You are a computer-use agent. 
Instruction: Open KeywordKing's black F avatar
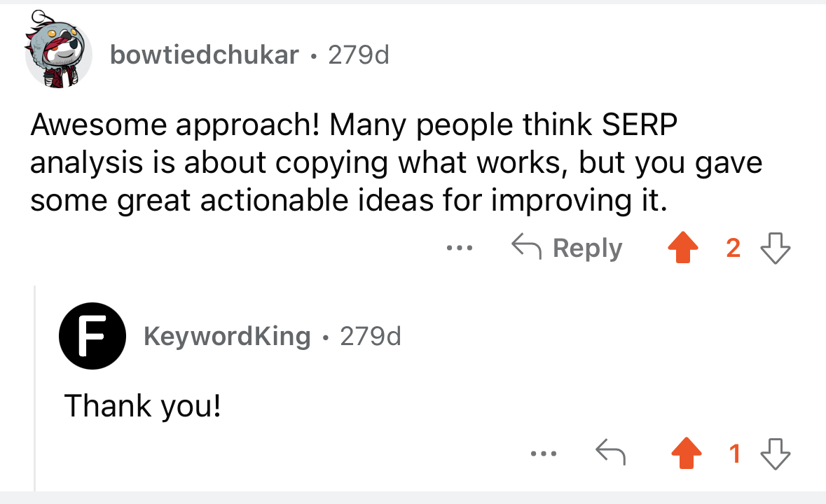[x=92, y=335]
